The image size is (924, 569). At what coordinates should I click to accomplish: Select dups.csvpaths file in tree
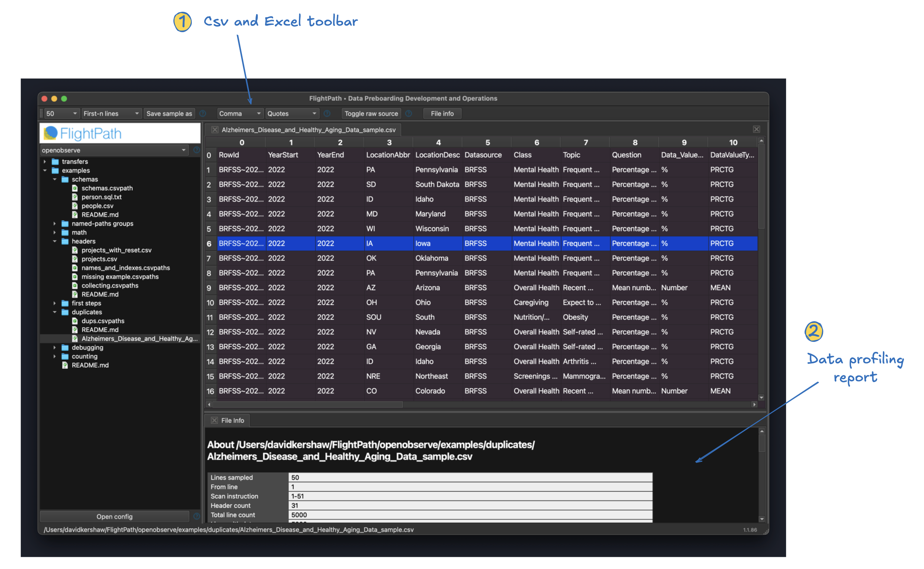(103, 321)
